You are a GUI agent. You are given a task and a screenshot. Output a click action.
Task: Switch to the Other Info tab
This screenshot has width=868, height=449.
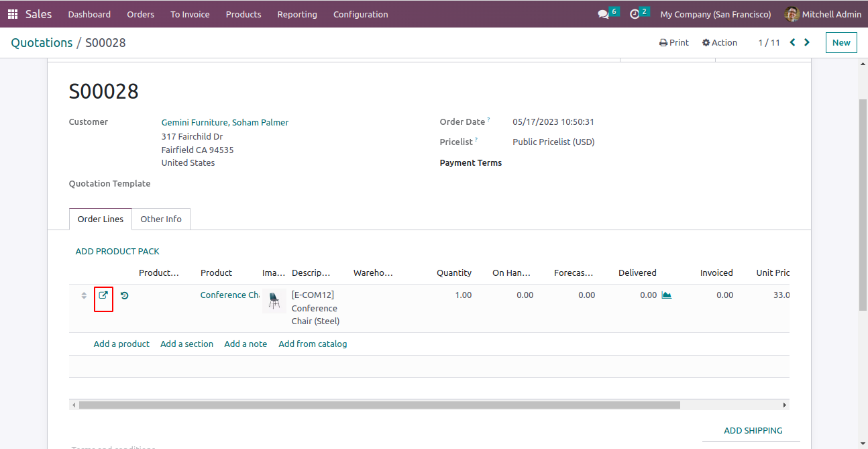point(161,219)
